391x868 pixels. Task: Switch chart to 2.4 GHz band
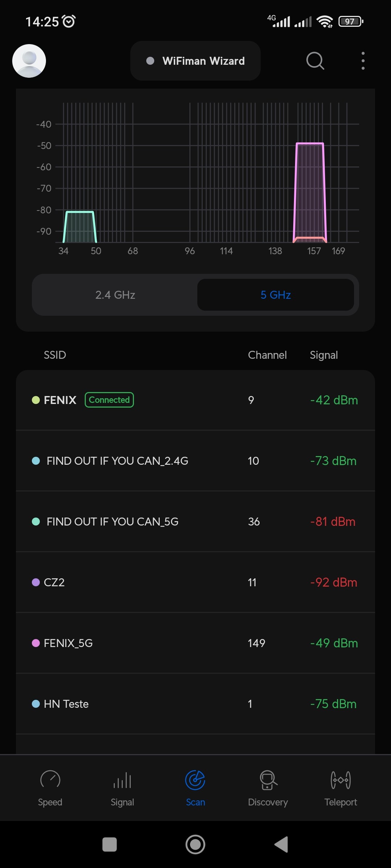(x=115, y=295)
